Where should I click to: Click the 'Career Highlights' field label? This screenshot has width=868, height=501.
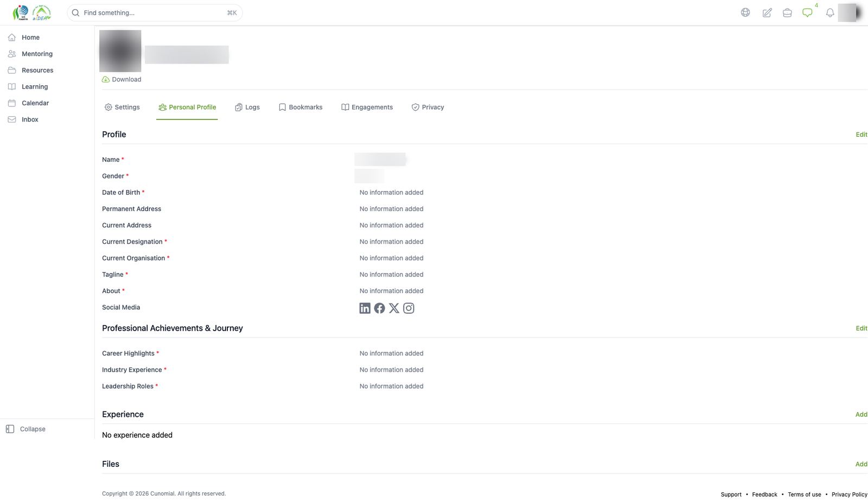pos(128,353)
